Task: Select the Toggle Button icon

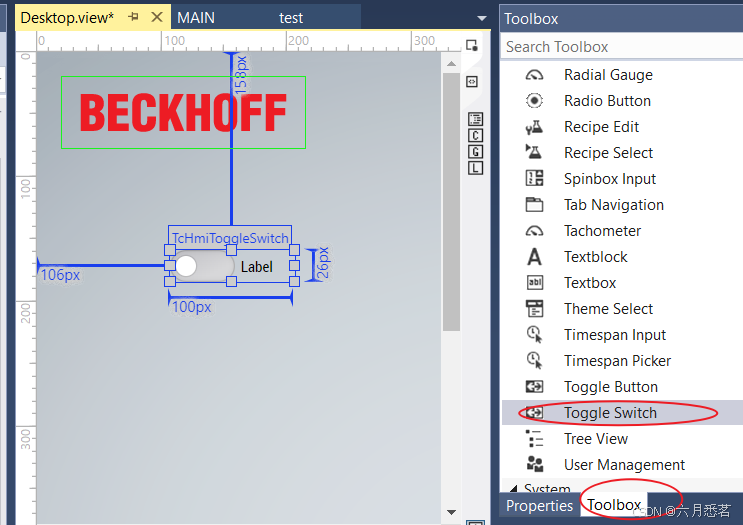Action: [535, 387]
